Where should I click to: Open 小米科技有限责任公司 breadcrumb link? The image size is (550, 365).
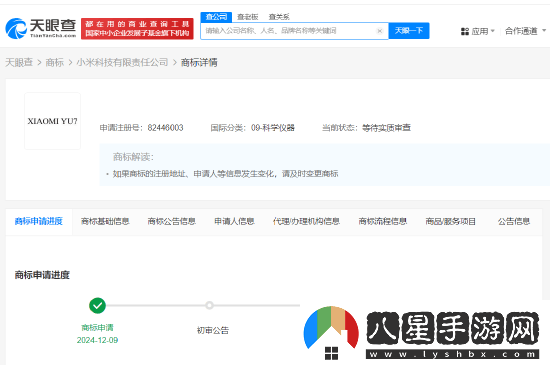pos(122,62)
